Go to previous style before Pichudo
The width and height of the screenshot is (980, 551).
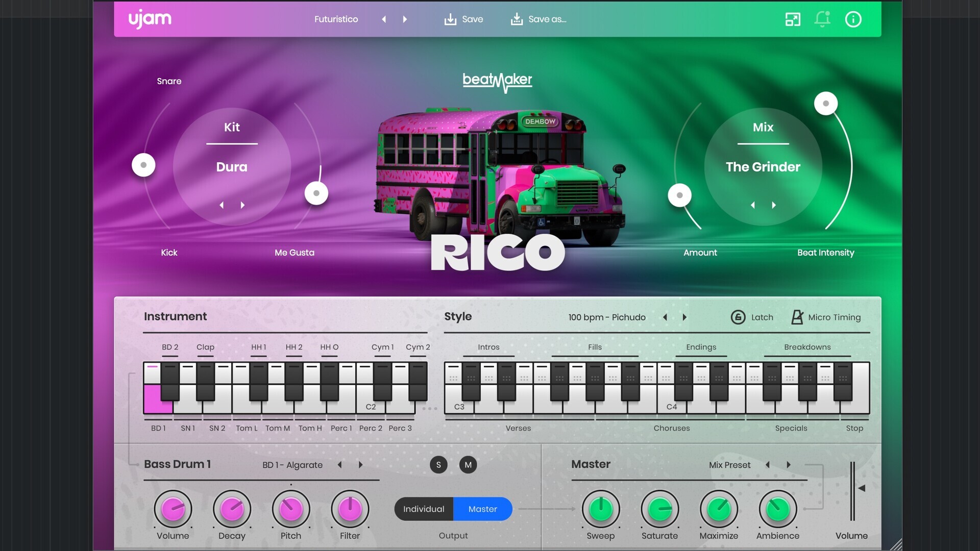click(x=665, y=317)
